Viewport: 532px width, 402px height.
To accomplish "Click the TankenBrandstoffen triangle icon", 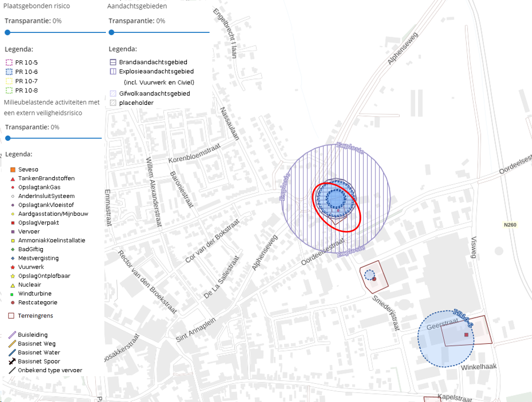I will coord(13,179).
